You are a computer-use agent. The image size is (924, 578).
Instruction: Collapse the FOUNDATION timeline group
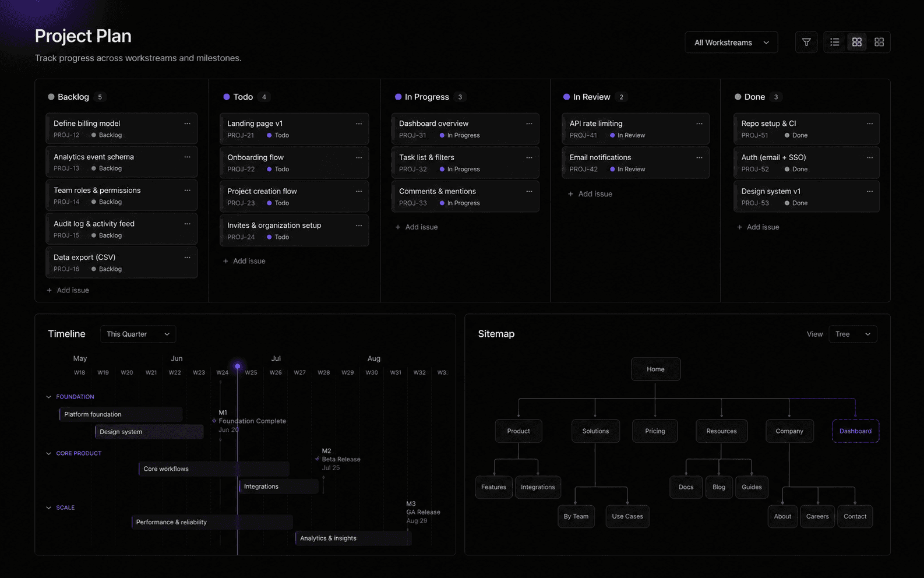point(49,397)
